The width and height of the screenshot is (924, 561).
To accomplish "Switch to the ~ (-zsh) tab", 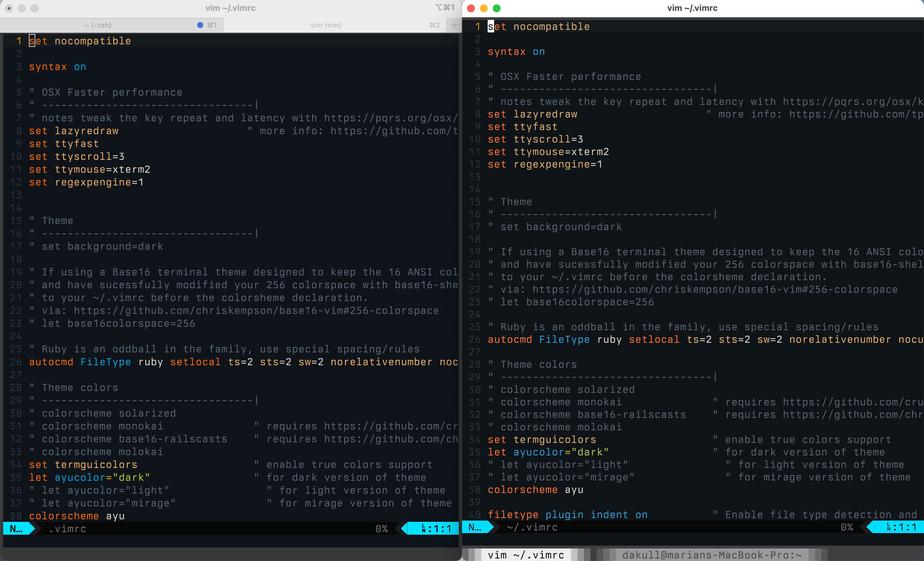I will [98, 25].
